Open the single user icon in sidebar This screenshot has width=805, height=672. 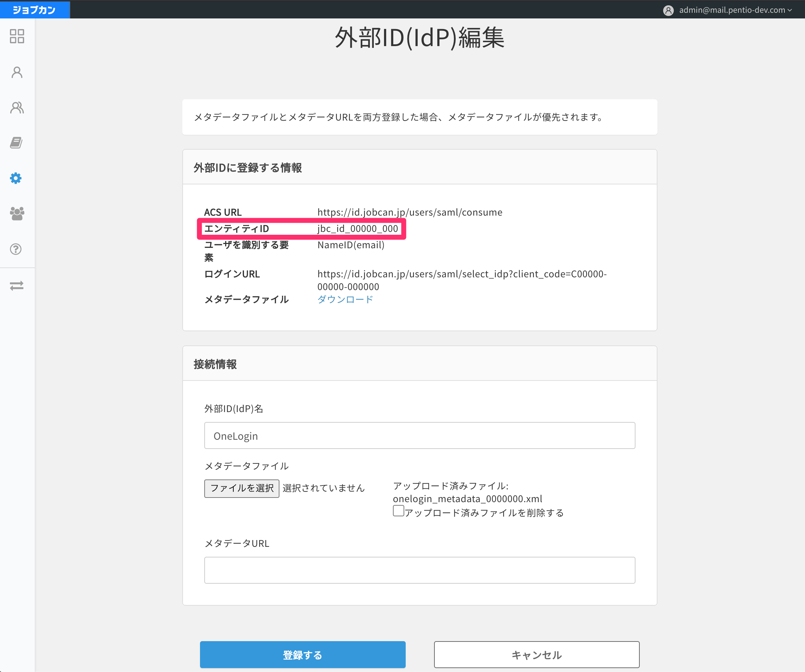tap(17, 72)
